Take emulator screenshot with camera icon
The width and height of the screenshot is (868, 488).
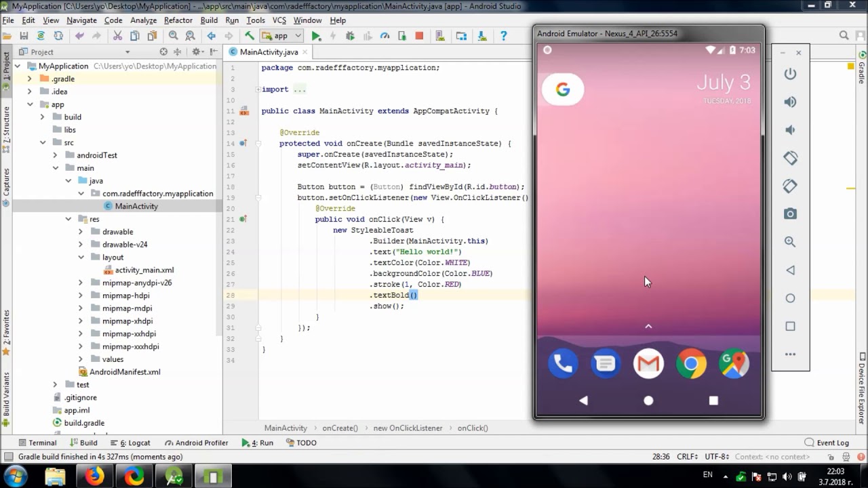tap(790, 214)
